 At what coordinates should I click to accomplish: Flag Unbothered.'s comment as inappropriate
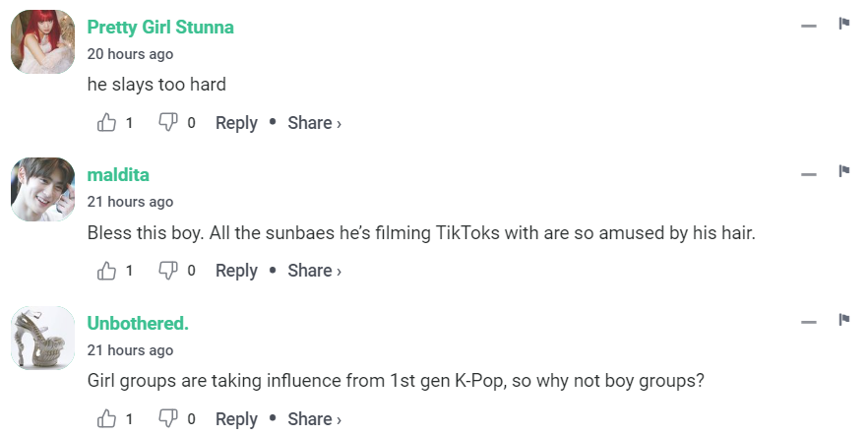click(x=843, y=320)
